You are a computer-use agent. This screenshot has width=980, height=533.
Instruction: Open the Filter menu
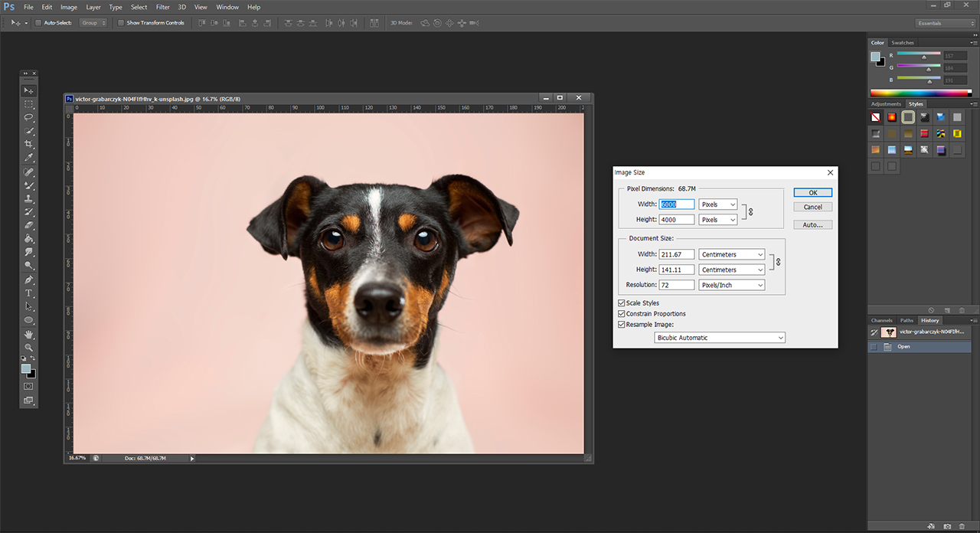tap(162, 7)
